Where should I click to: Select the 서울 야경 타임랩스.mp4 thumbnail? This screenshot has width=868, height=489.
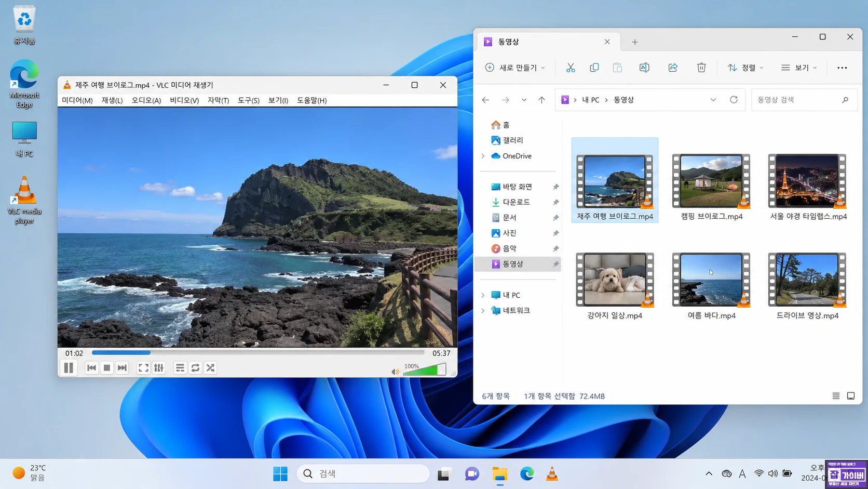coord(807,181)
